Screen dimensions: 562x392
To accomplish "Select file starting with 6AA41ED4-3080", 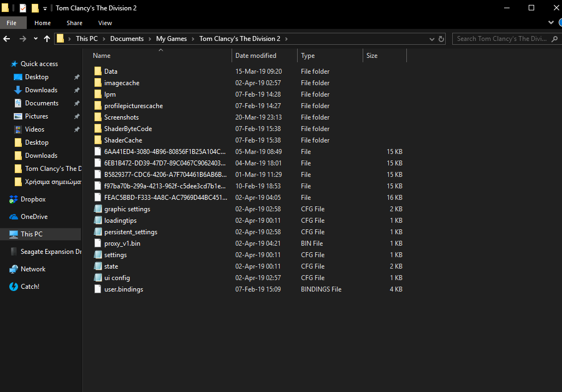I will click(165, 152).
